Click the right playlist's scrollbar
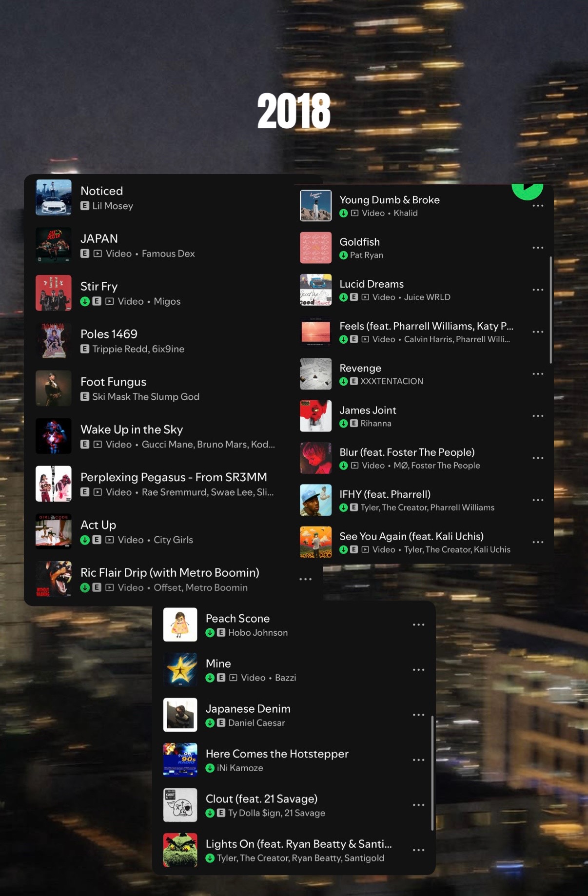The width and height of the screenshot is (588, 896). tap(551, 310)
